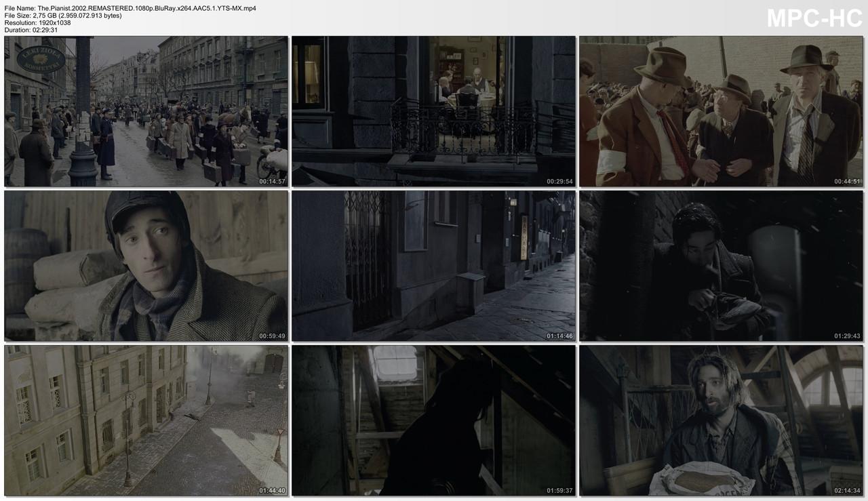Select the thumbnail stamped 00:59:49
The width and height of the screenshot is (868, 501).
(146, 266)
